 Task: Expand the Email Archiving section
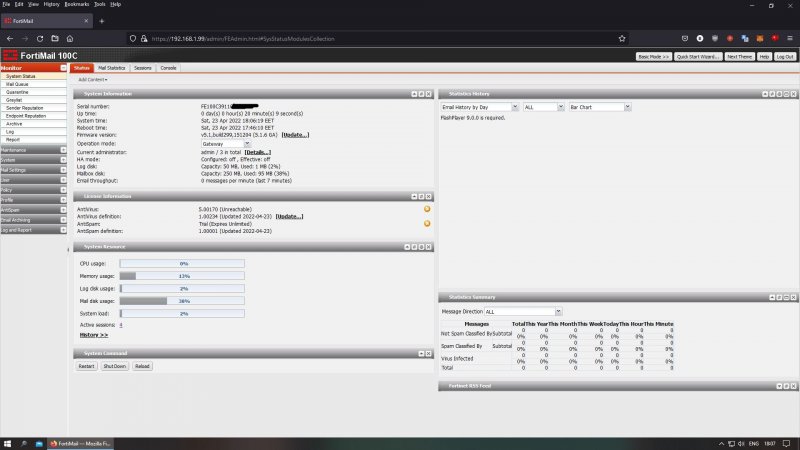[63, 220]
